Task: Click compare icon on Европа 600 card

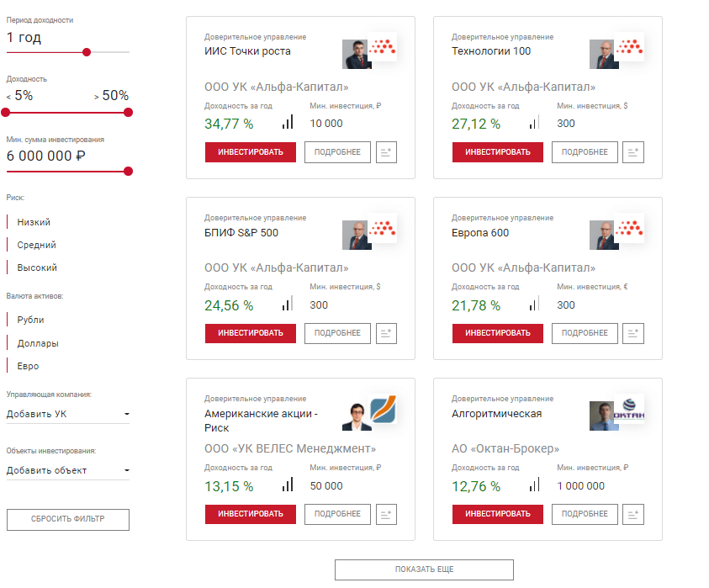Action: point(633,333)
